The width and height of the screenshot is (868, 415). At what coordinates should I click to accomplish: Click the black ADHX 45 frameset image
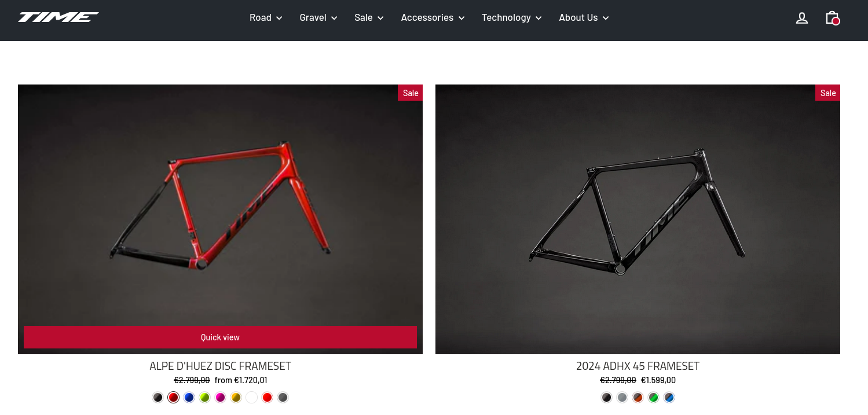[x=638, y=219]
